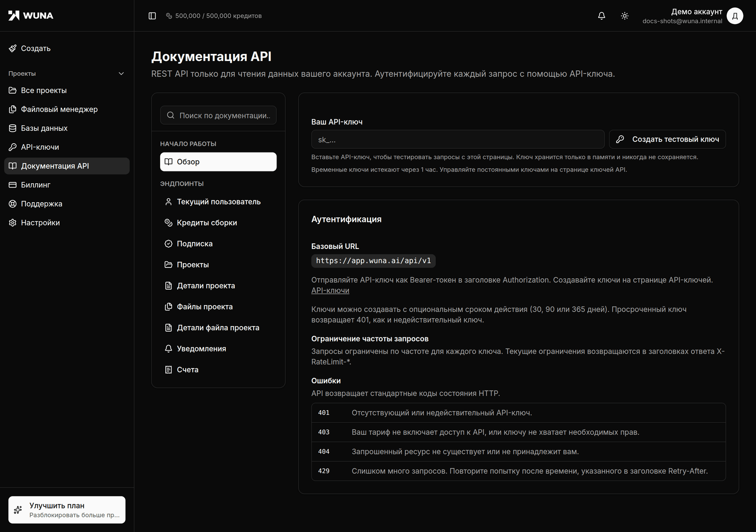Open API keys sidebar item

coord(67,147)
